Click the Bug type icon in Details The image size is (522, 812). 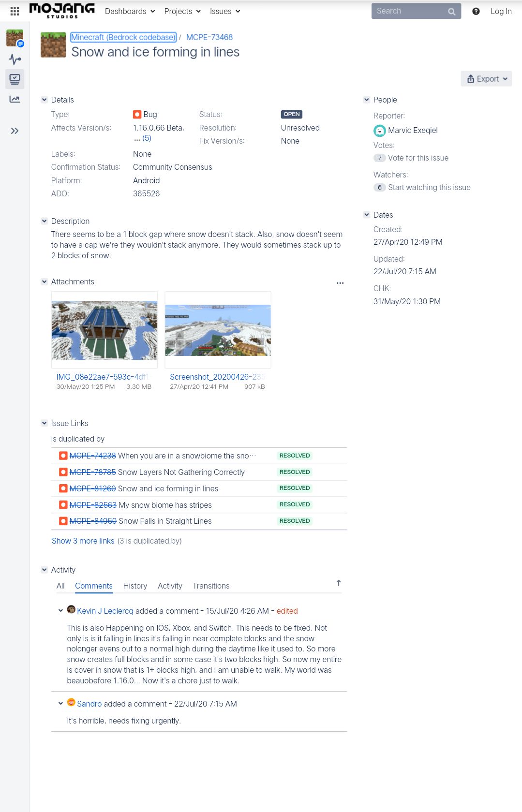click(x=137, y=115)
